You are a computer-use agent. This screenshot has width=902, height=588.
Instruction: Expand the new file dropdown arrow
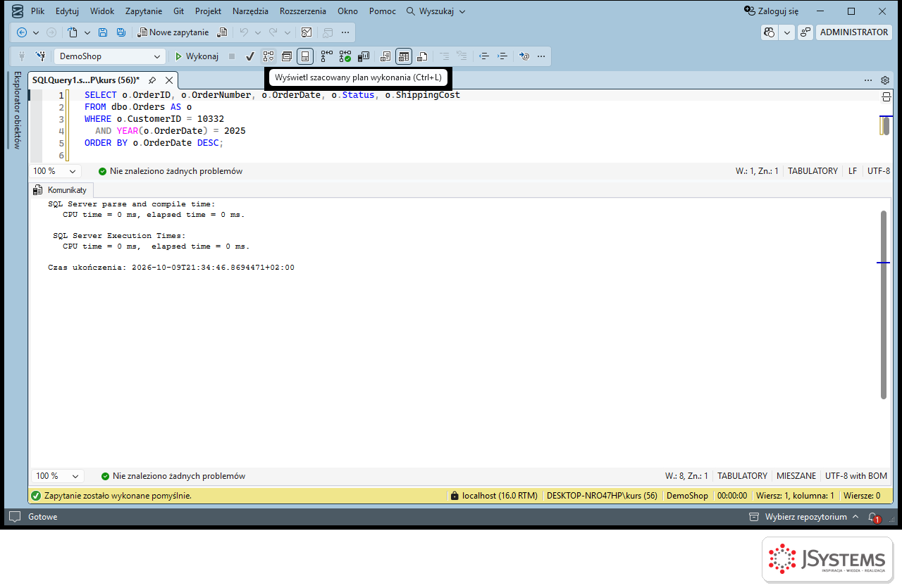(x=87, y=32)
